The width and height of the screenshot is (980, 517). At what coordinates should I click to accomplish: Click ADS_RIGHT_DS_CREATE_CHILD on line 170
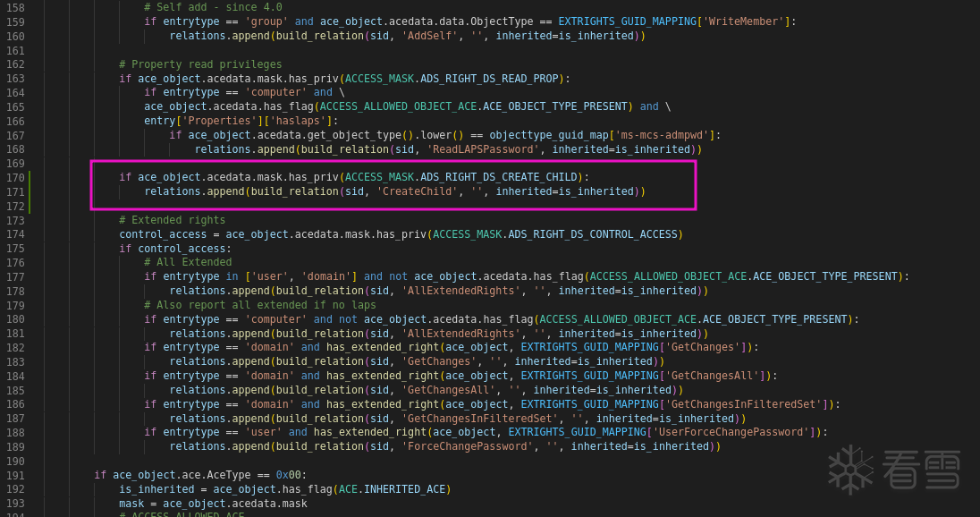pyautogui.click(x=499, y=177)
